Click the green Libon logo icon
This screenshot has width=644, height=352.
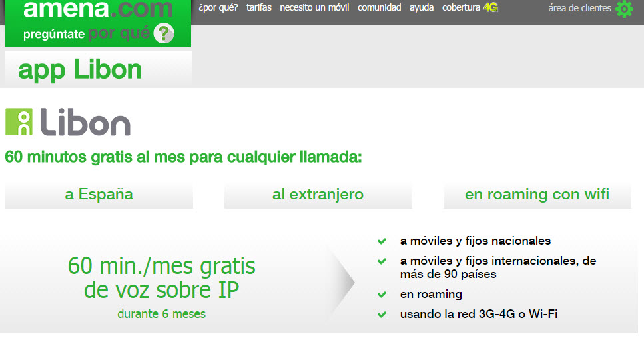pyautogui.click(x=19, y=122)
